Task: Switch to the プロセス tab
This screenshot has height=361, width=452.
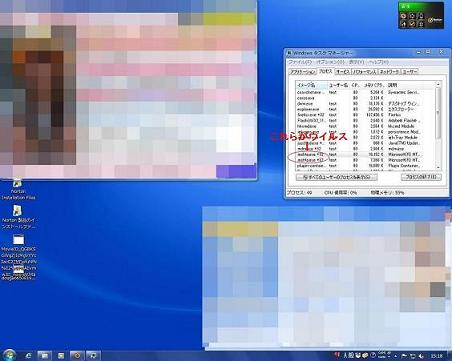Action: (x=325, y=71)
